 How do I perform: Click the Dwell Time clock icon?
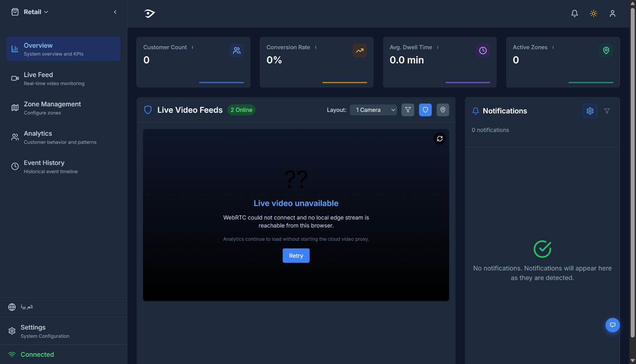click(x=483, y=51)
